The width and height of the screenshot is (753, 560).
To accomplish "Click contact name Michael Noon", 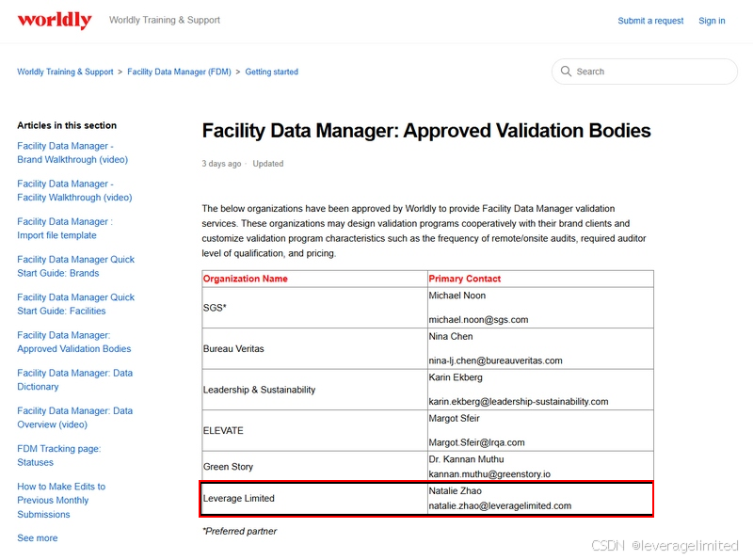I will [x=457, y=296].
